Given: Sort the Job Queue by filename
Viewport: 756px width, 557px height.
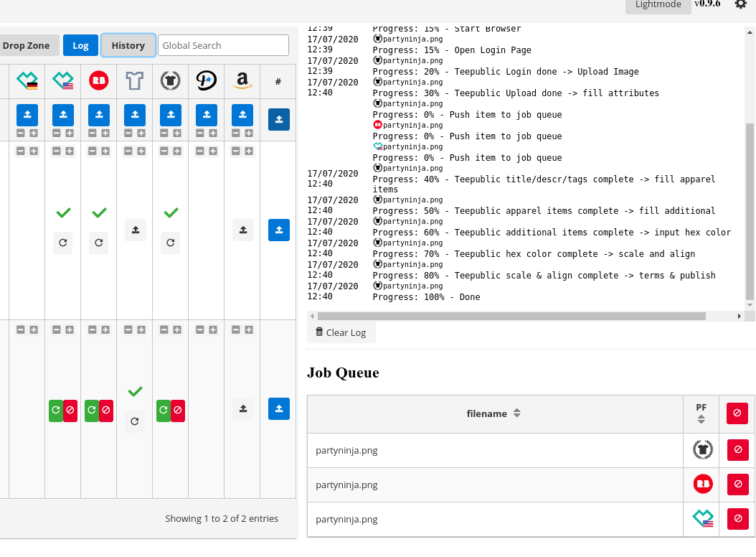Looking at the screenshot, I should tap(493, 413).
